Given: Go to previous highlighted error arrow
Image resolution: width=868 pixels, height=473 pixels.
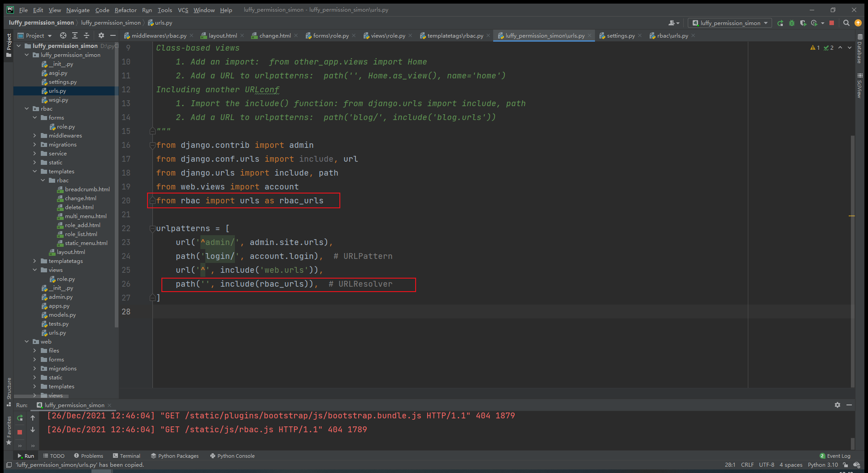Looking at the screenshot, I should (840, 47).
